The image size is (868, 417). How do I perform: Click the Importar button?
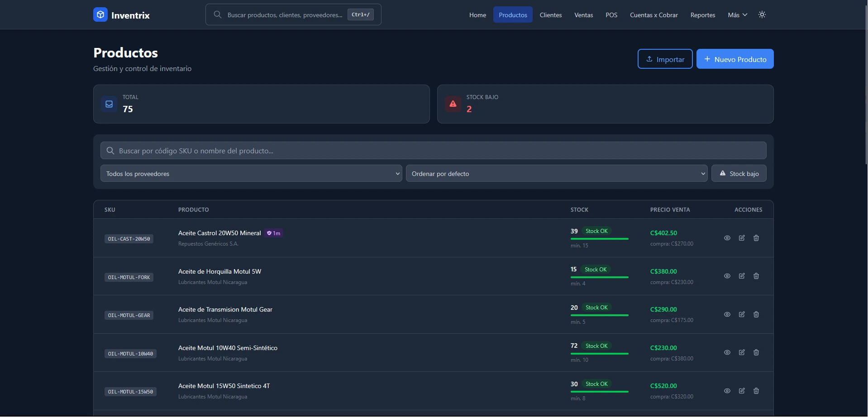(665, 59)
